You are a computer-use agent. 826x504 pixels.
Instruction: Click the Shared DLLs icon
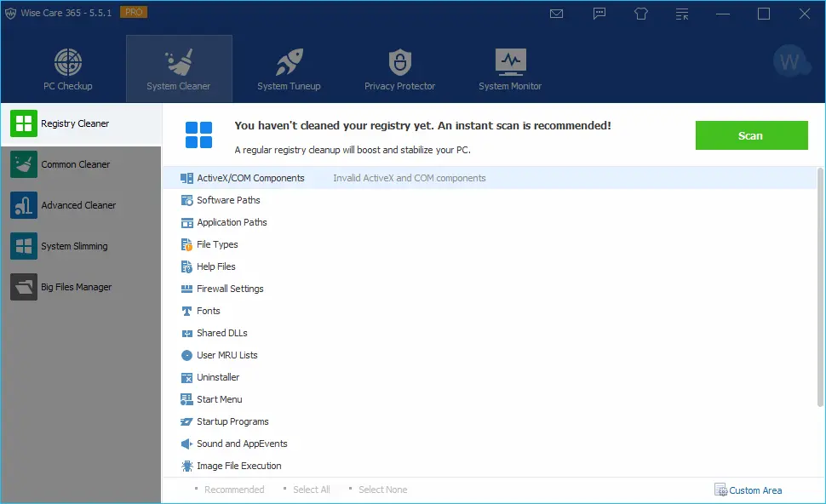[186, 334]
